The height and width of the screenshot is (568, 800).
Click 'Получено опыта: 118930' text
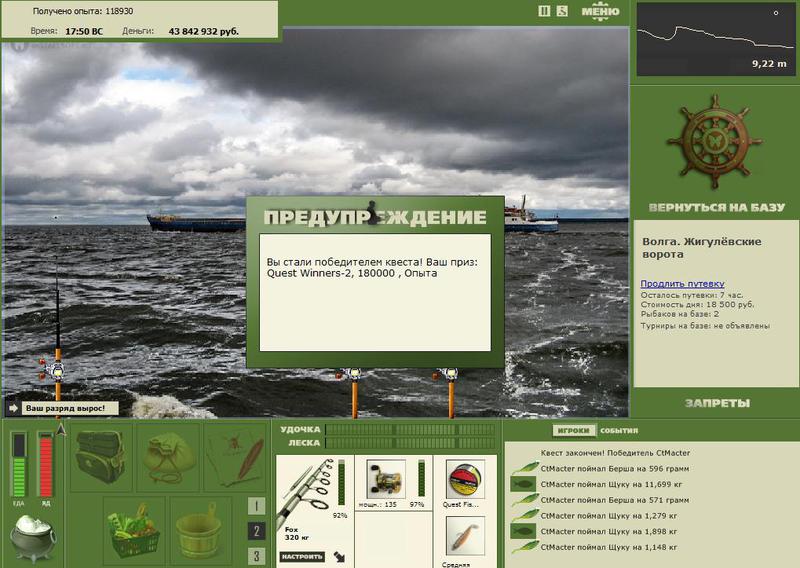click(83, 11)
